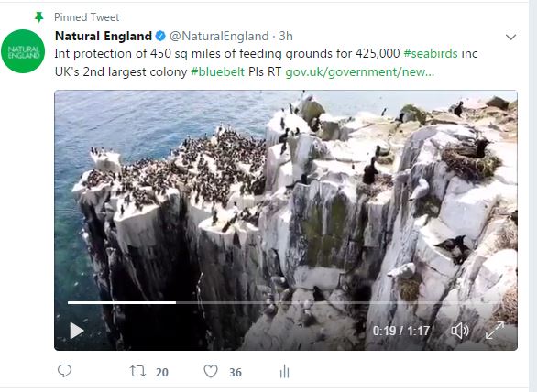Enter fullscreen with the expand arrows icon
Screen dimensions: 537x392
pos(495,331)
